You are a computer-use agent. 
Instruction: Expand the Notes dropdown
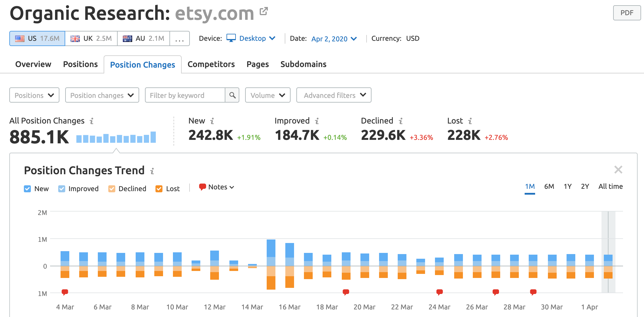click(x=221, y=187)
